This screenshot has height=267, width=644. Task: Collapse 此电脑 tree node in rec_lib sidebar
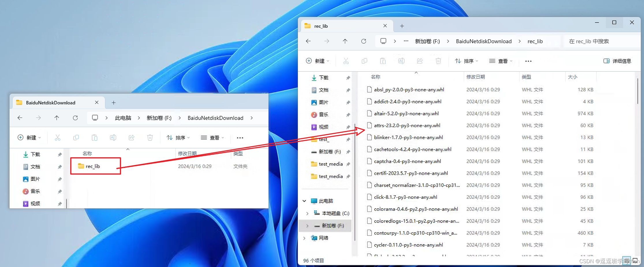pyautogui.click(x=304, y=201)
